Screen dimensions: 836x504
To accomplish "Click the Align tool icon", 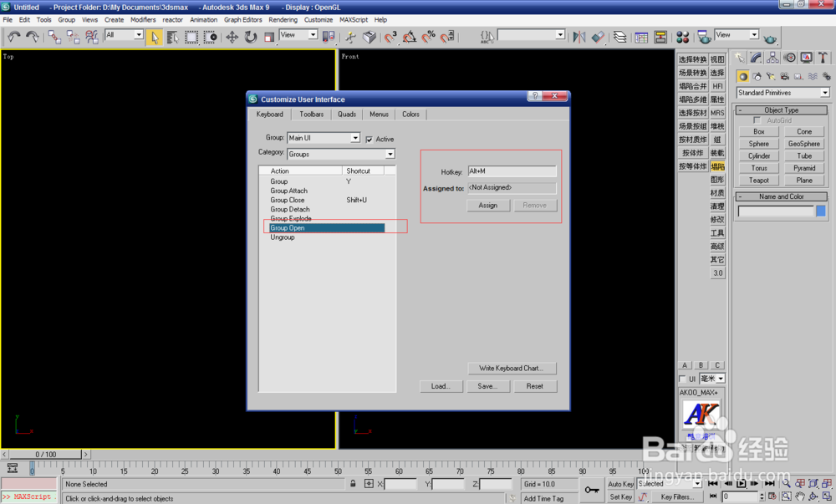I will [x=598, y=37].
